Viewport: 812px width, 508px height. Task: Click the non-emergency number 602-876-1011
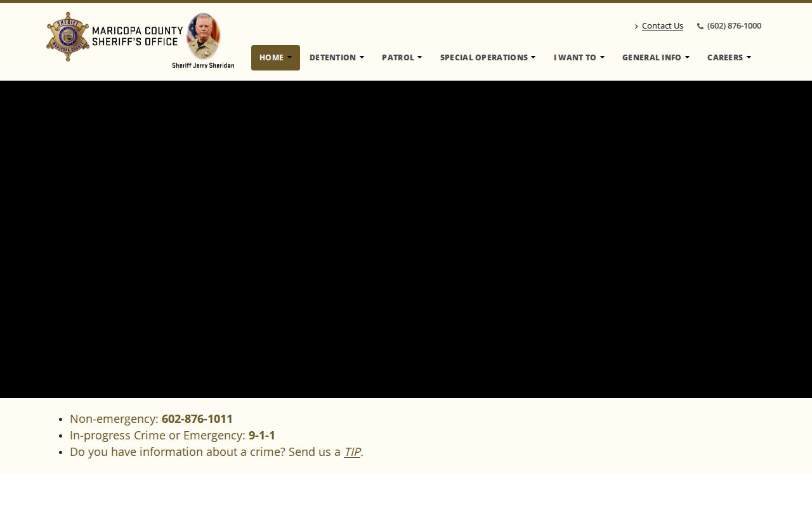197,418
